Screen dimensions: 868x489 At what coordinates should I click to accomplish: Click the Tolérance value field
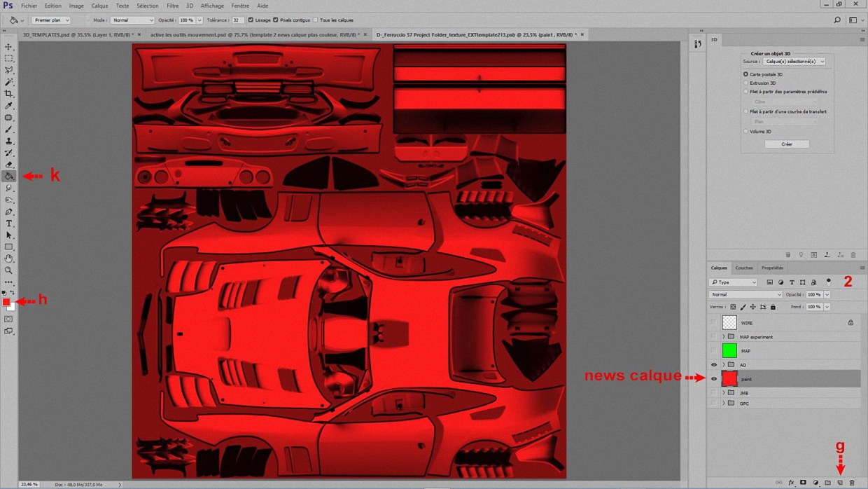tap(238, 20)
